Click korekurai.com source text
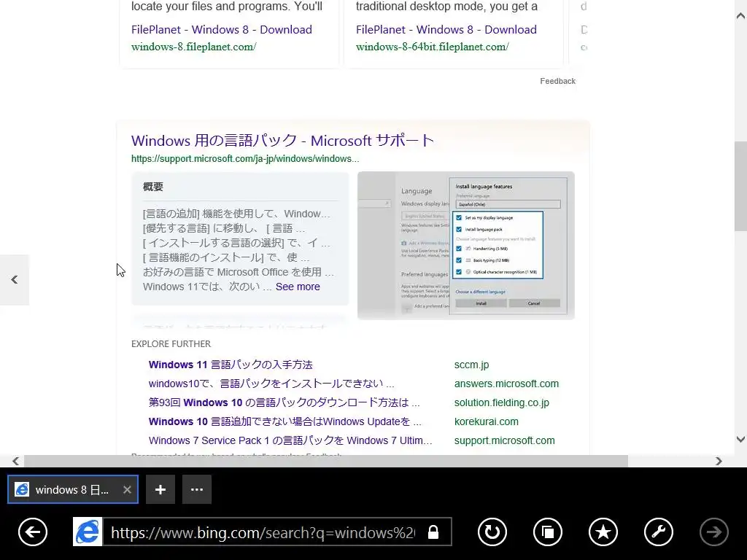Image resolution: width=747 pixels, height=560 pixels. tap(487, 422)
